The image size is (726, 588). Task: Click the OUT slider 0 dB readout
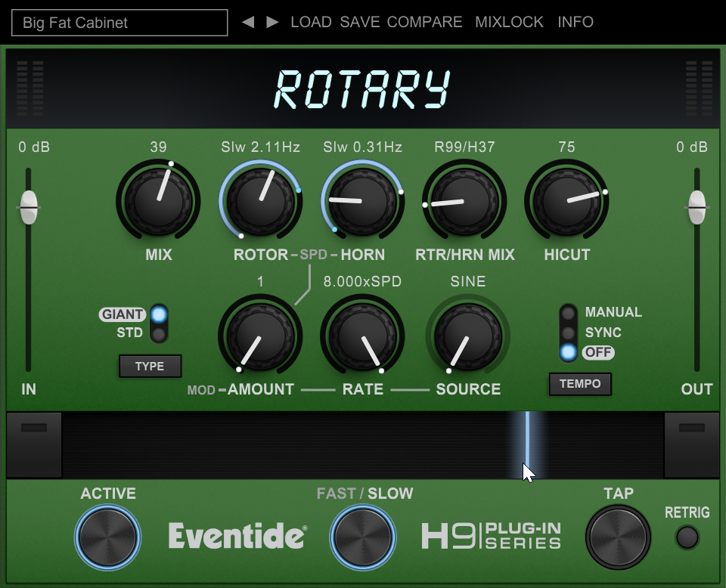692,147
